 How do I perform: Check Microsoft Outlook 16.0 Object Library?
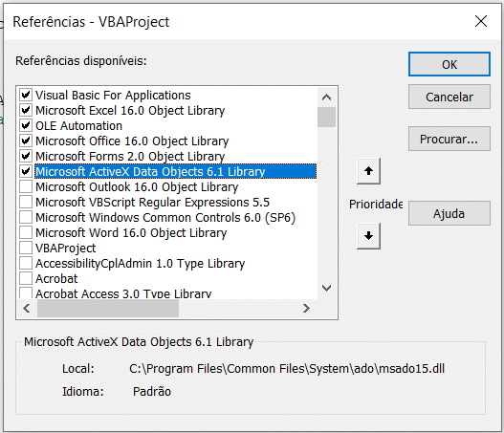pos(26,186)
